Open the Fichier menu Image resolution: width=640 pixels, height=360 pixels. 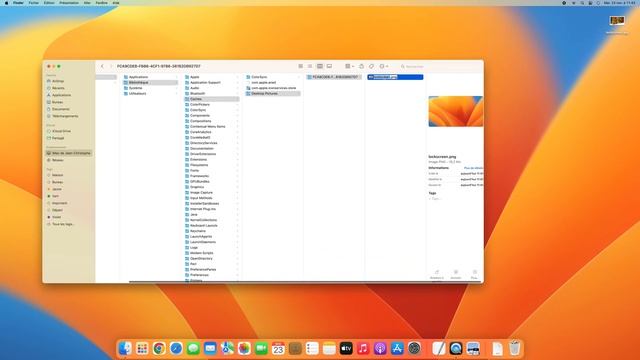(x=34, y=3)
